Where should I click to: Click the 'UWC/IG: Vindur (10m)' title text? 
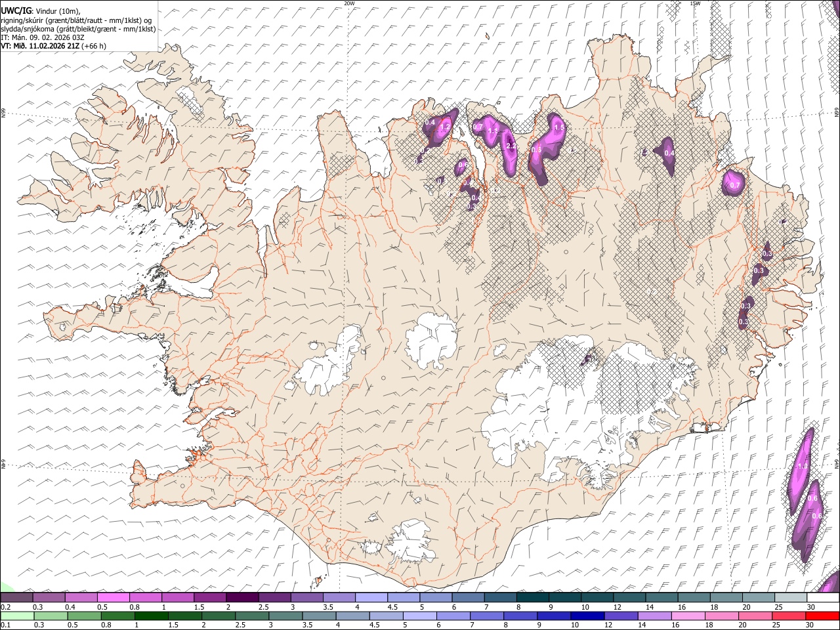[x=40, y=11]
